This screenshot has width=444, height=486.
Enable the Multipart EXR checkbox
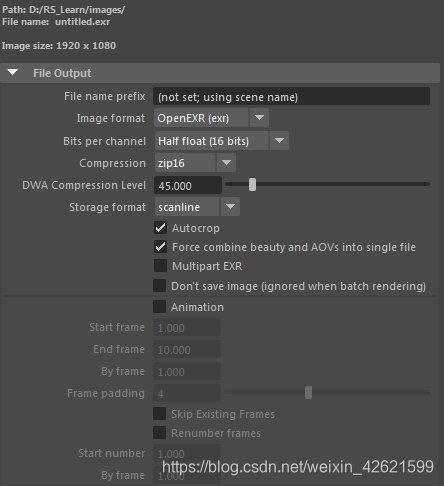tap(160, 266)
